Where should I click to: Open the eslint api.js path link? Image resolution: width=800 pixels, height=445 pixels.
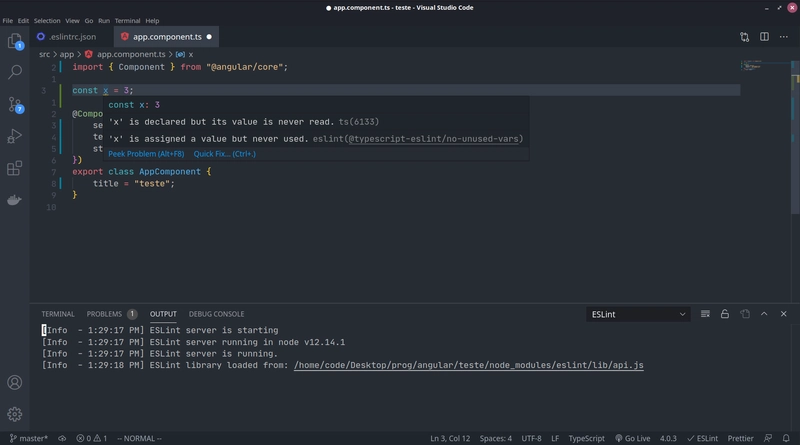click(468, 365)
